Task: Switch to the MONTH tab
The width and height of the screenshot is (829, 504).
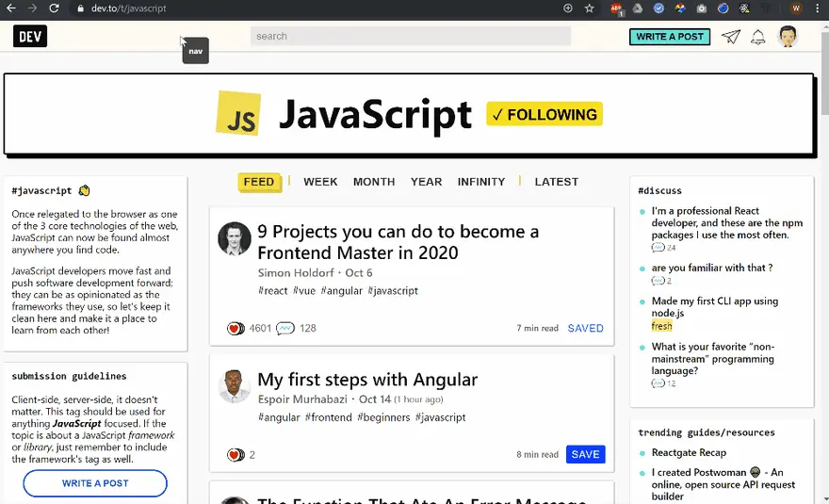Action: tap(374, 182)
